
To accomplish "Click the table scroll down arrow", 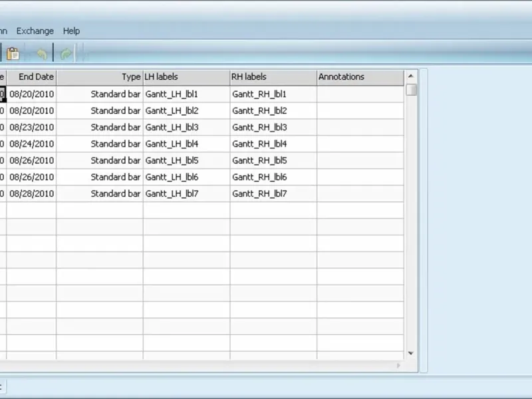I will [411, 353].
